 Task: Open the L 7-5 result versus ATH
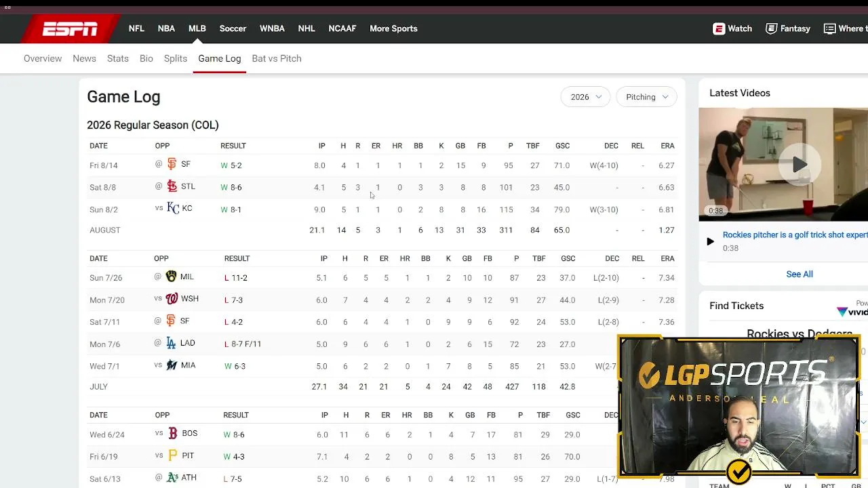233,479
